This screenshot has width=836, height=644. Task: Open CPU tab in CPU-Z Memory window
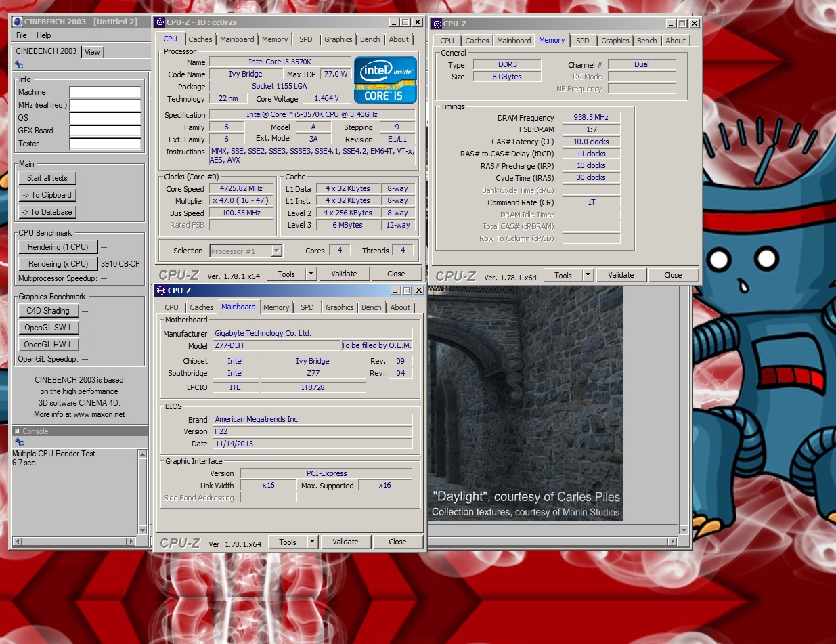447,41
